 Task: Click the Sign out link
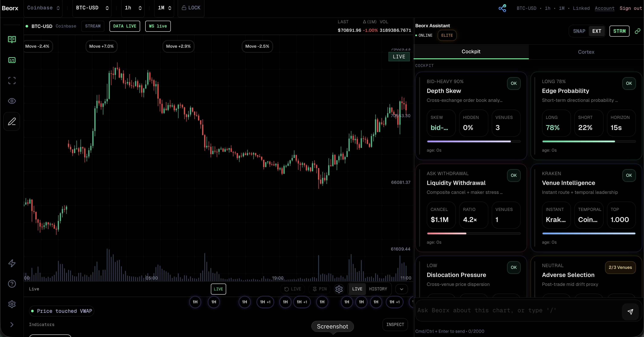[x=631, y=8]
